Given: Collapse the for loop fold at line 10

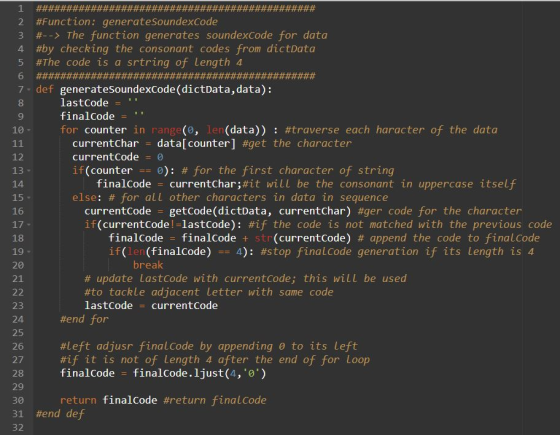Looking at the screenshot, I should (x=29, y=130).
